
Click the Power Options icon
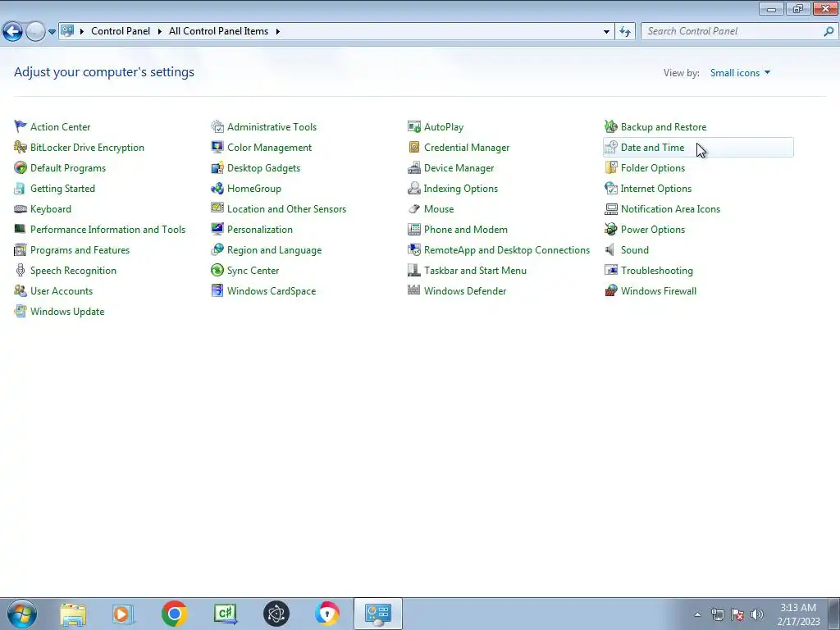click(x=610, y=230)
